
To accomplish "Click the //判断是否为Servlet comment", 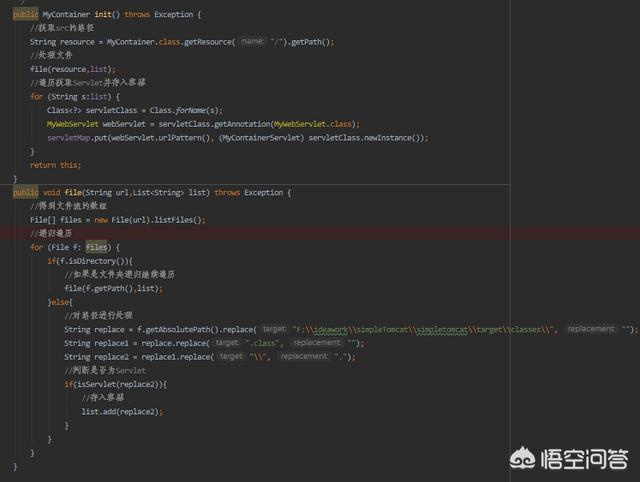I will coord(104,371).
